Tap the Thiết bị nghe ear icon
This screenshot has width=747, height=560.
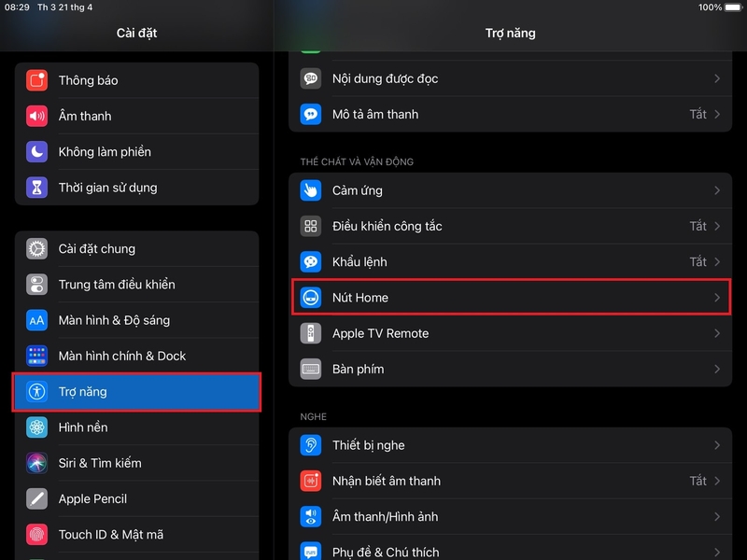coord(311,445)
